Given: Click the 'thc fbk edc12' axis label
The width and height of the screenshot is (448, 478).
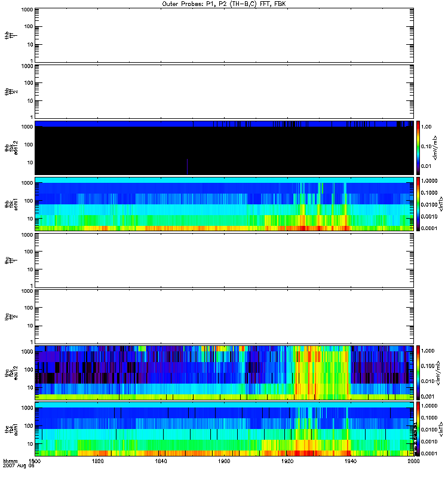Looking at the screenshot, I should click(x=11, y=373).
